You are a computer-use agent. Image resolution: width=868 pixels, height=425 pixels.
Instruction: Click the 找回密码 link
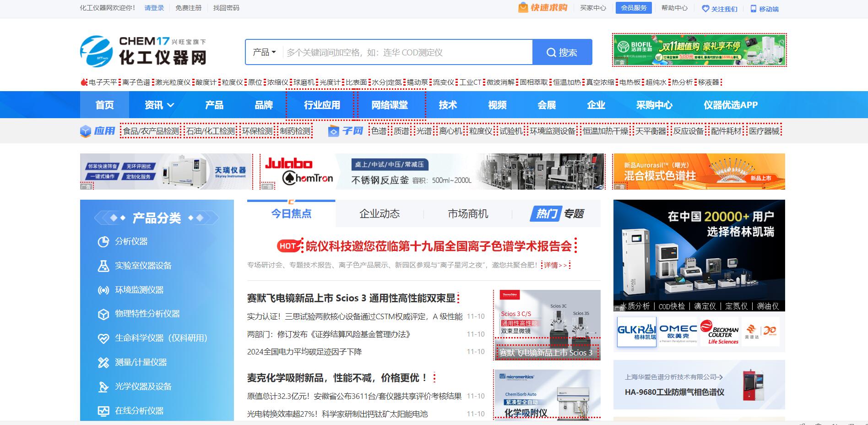226,8
